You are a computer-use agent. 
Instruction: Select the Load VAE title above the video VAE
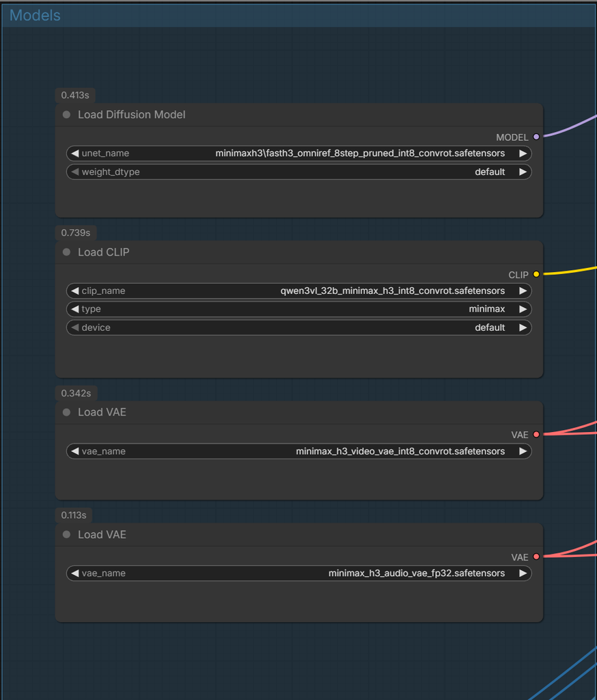102,412
